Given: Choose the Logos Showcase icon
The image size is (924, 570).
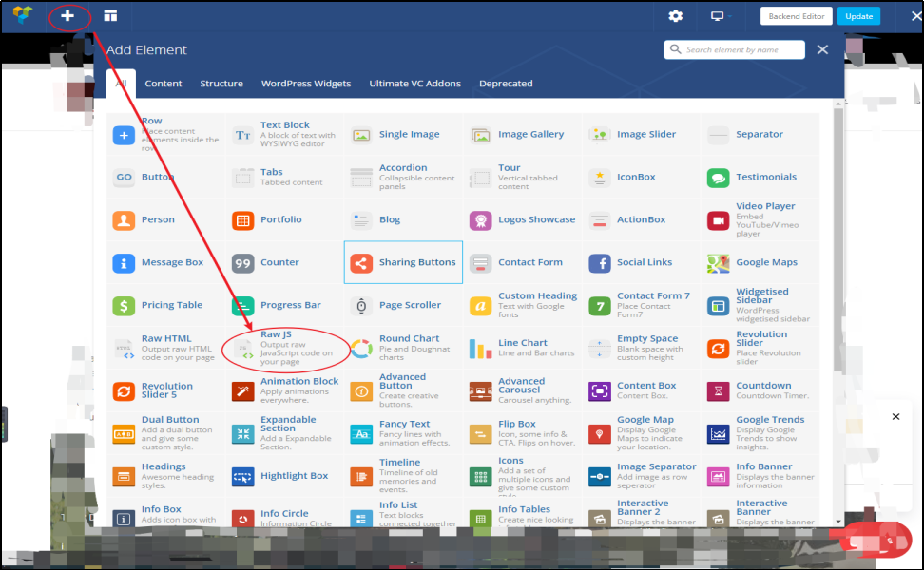Looking at the screenshot, I should (x=480, y=220).
